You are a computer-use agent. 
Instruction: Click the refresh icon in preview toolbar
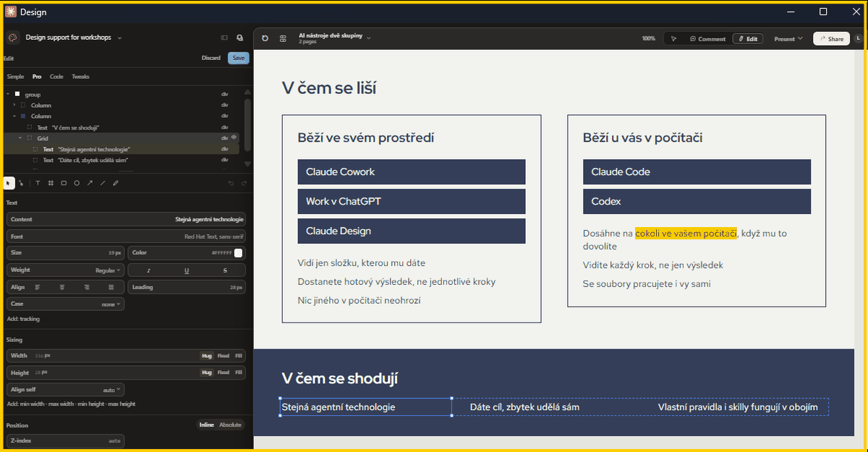point(265,38)
